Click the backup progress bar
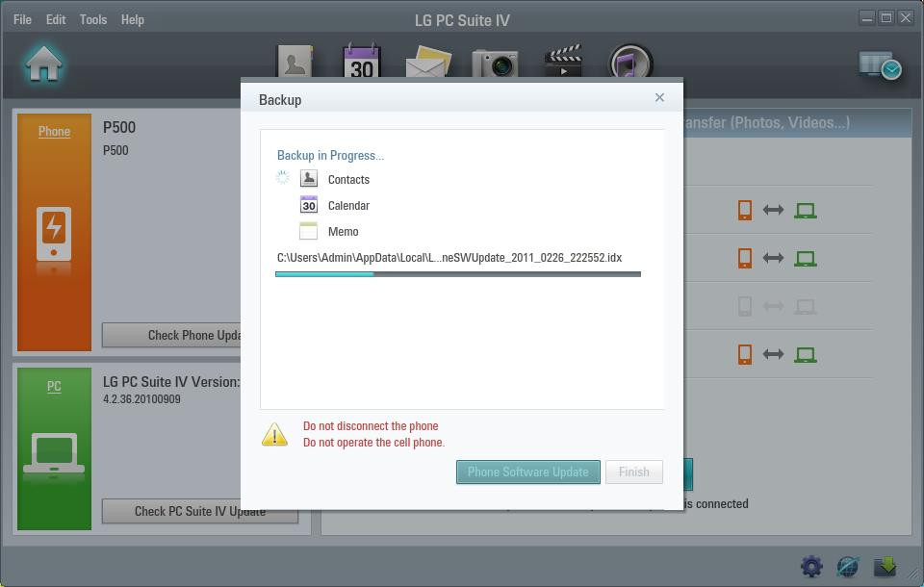This screenshot has height=587, width=924. coord(458,274)
